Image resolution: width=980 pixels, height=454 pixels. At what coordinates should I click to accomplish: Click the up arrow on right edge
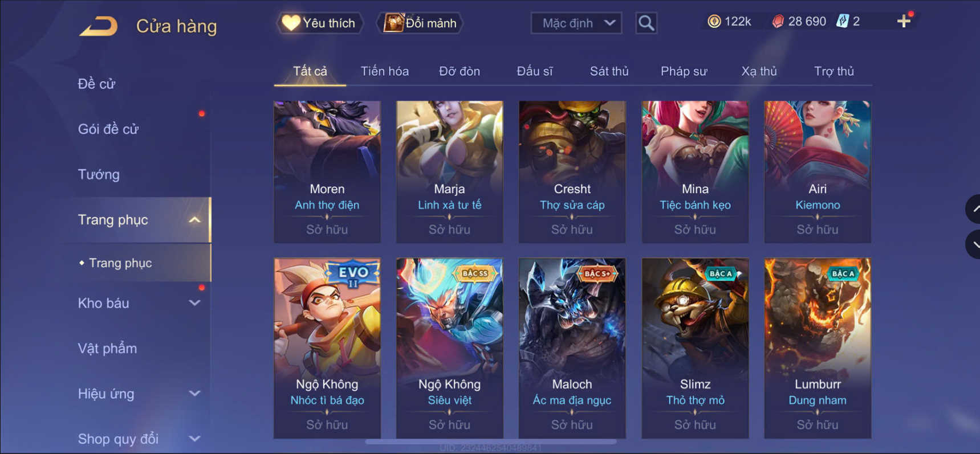(974, 209)
